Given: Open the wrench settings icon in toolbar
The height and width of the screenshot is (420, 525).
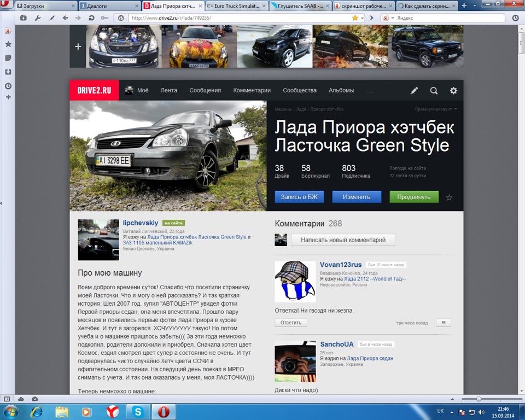Looking at the screenshot, I should click(x=38, y=17).
